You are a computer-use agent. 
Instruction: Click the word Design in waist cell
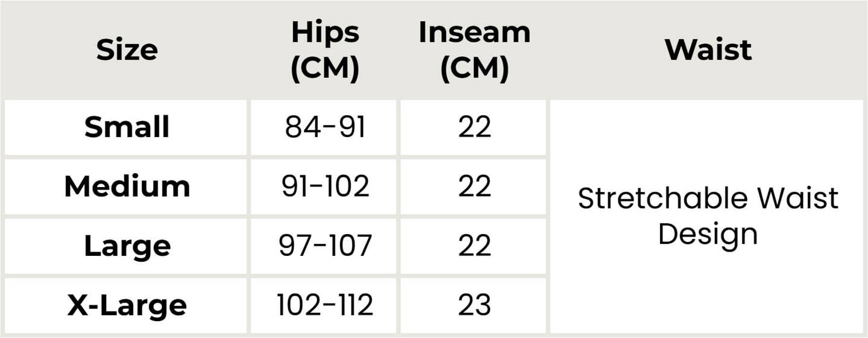click(708, 235)
